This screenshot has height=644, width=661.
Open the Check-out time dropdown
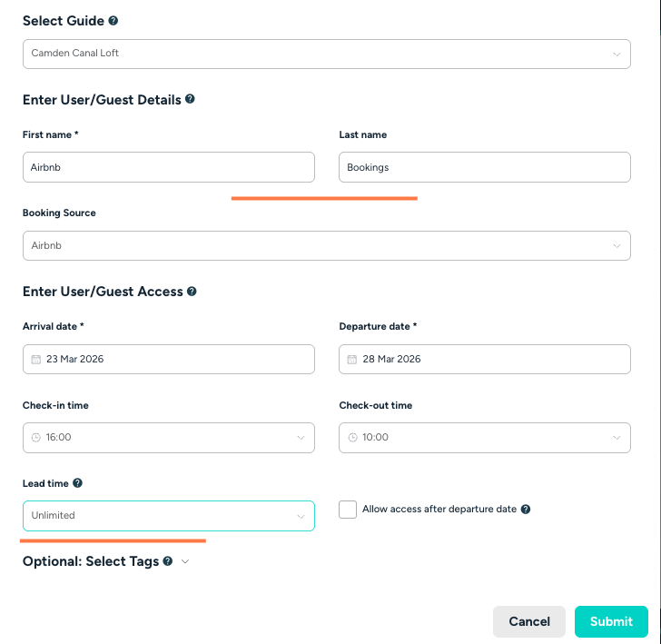coord(485,437)
